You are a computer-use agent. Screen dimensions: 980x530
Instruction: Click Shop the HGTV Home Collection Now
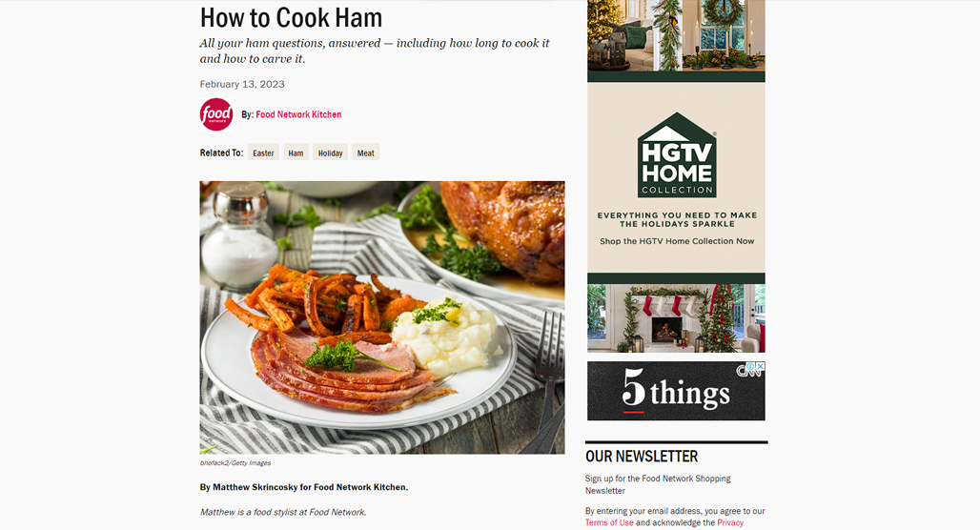677,241
